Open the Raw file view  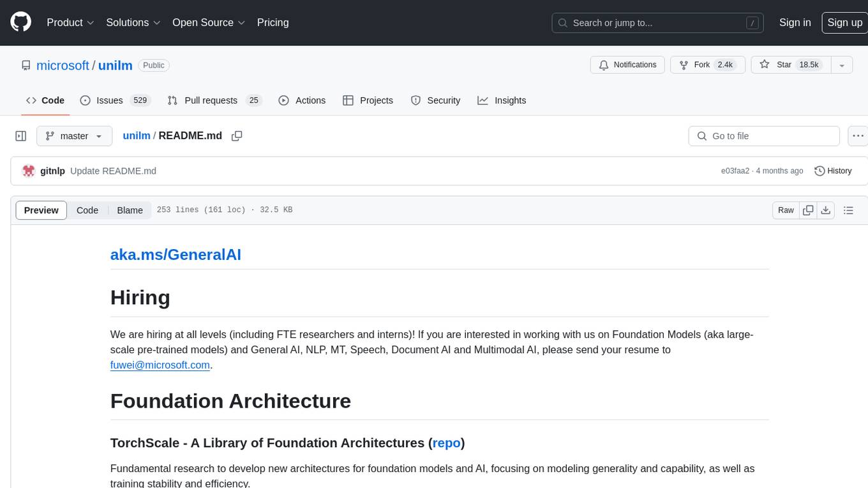[x=786, y=210]
